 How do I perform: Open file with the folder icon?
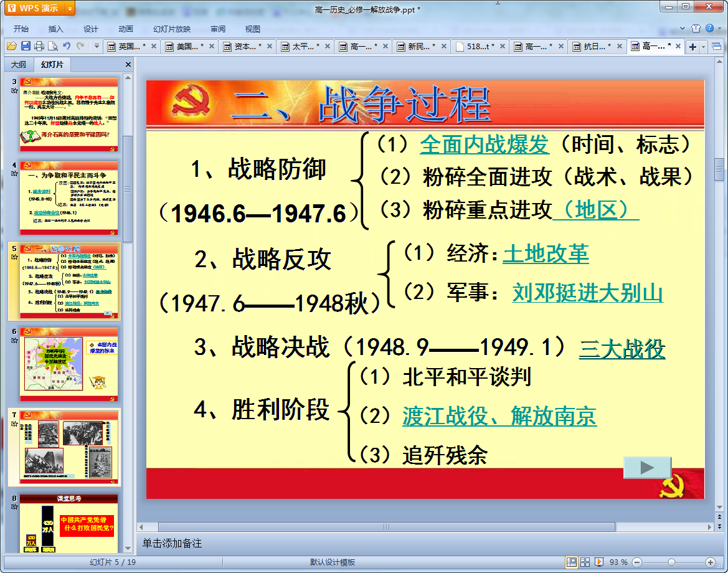coord(12,46)
